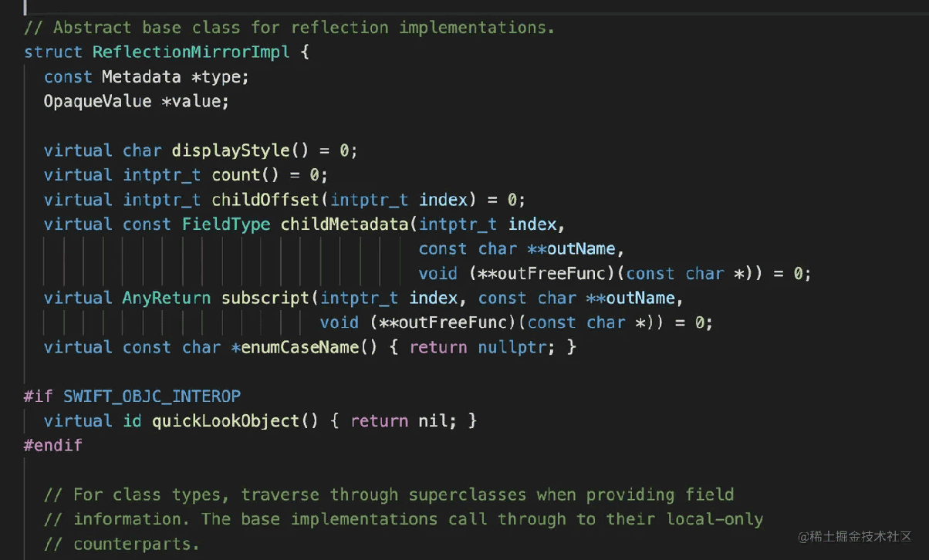Click the AnyReturn return type
Viewport: 929px width, 560px height.
(166, 299)
